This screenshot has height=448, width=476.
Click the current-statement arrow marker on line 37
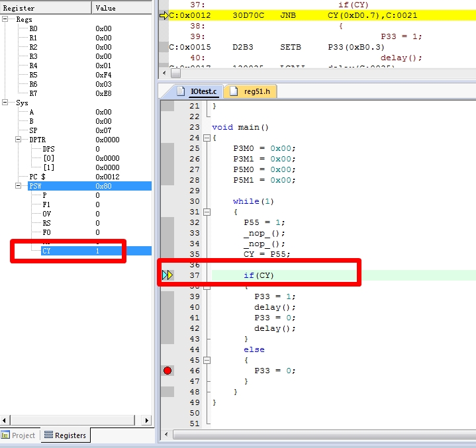point(167,275)
